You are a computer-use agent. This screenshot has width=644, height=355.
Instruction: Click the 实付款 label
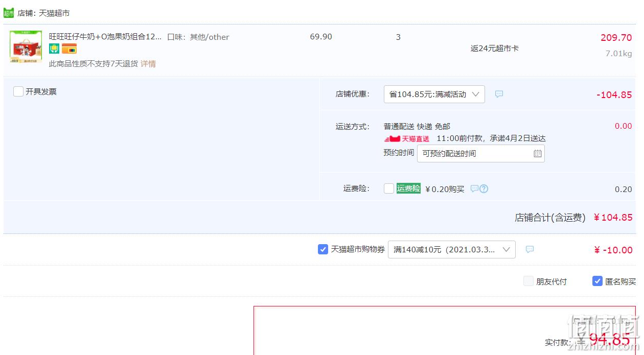pos(559,342)
